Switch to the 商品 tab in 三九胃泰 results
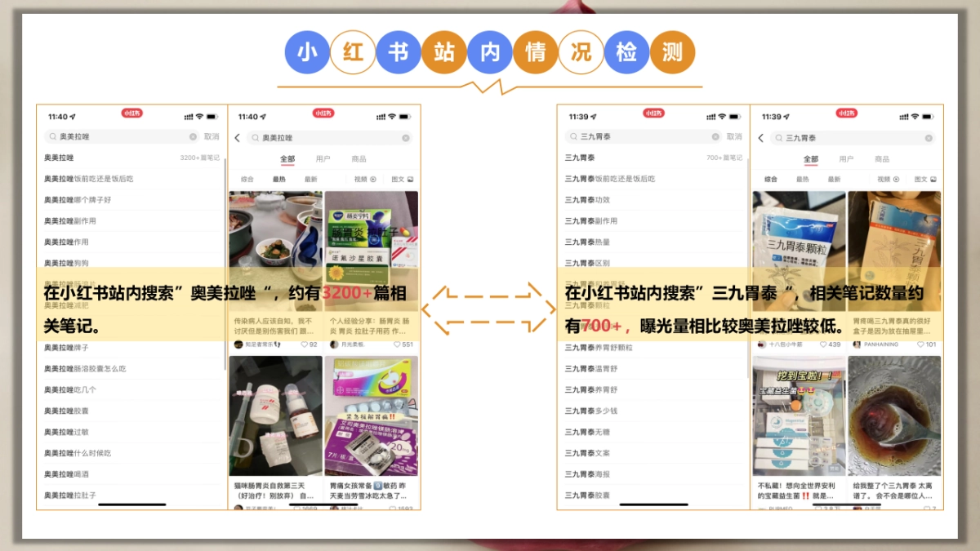Image resolution: width=980 pixels, height=551 pixels. click(882, 158)
